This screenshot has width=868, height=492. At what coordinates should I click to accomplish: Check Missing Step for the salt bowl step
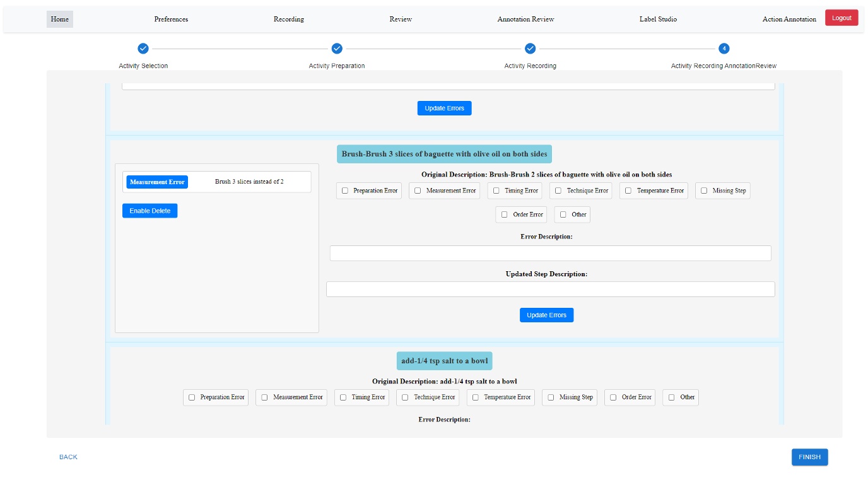pyautogui.click(x=550, y=397)
